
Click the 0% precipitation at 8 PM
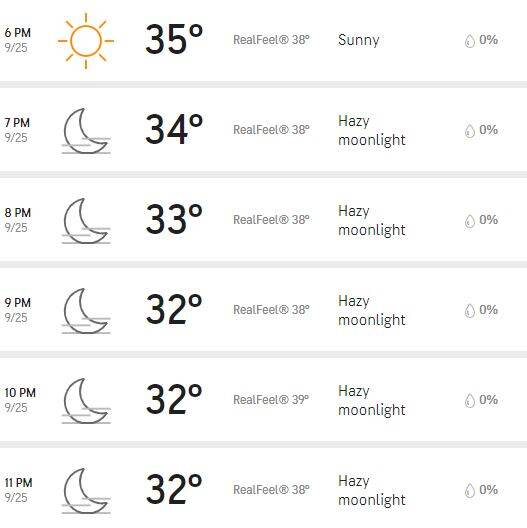coord(488,220)
